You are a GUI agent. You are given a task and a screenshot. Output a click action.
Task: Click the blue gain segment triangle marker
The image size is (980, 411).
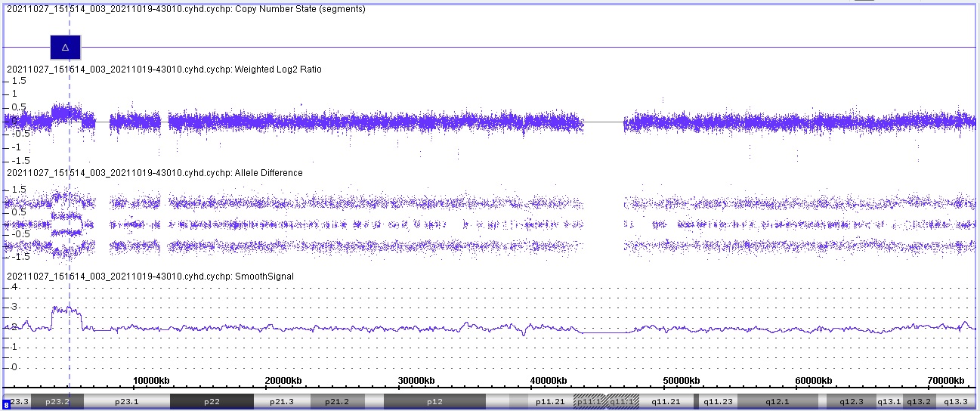[65, 48]
